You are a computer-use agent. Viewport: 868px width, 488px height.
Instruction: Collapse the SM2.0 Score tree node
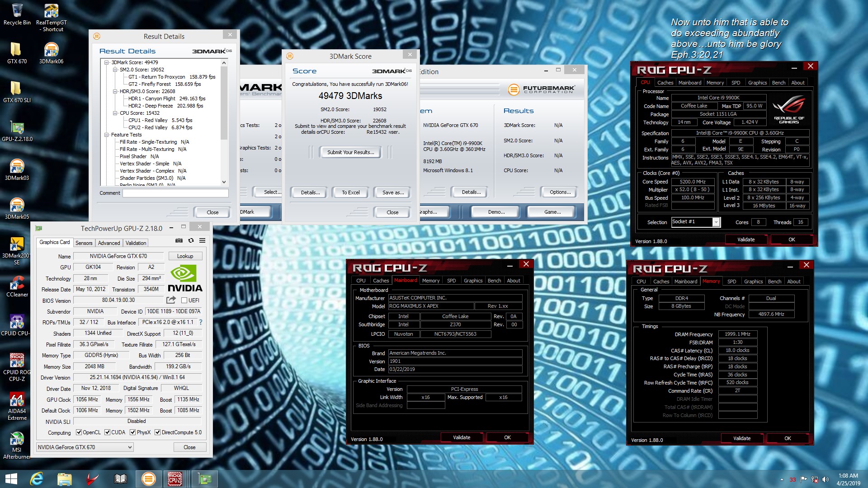(115, 70)
